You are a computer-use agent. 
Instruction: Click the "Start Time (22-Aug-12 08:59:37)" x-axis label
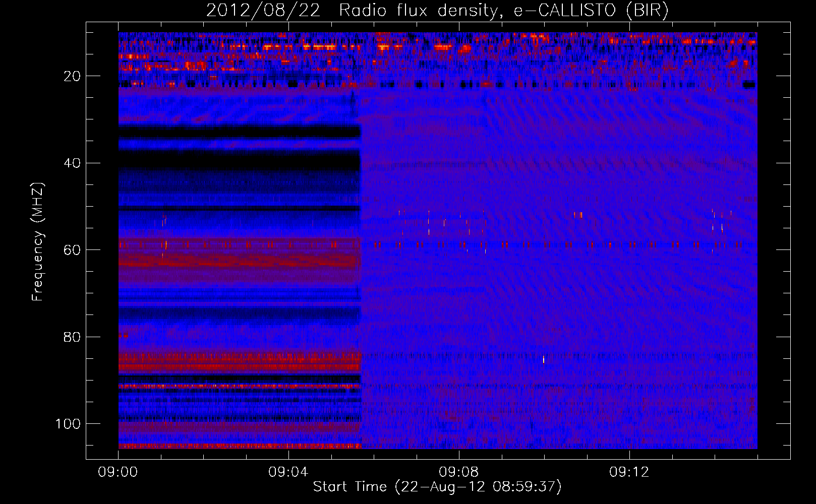[437, 487]
